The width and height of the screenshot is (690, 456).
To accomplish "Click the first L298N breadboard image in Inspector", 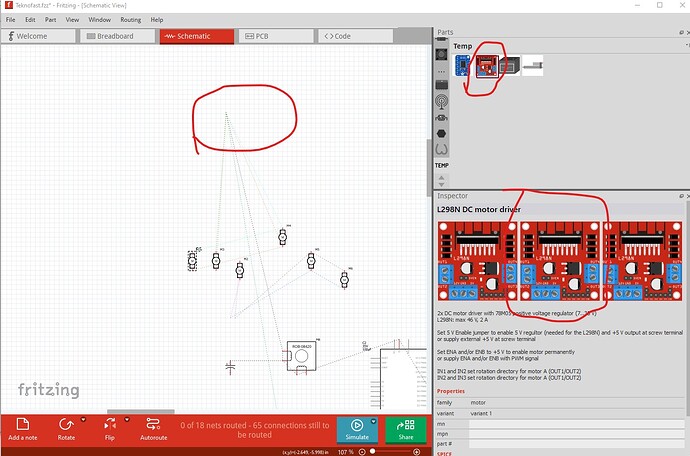I will [477, 261].
